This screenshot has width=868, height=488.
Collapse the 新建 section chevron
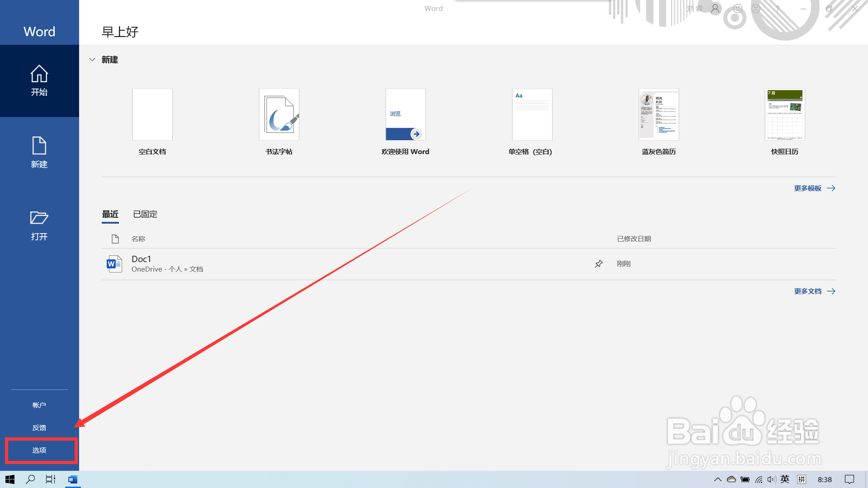click(92, 60)
